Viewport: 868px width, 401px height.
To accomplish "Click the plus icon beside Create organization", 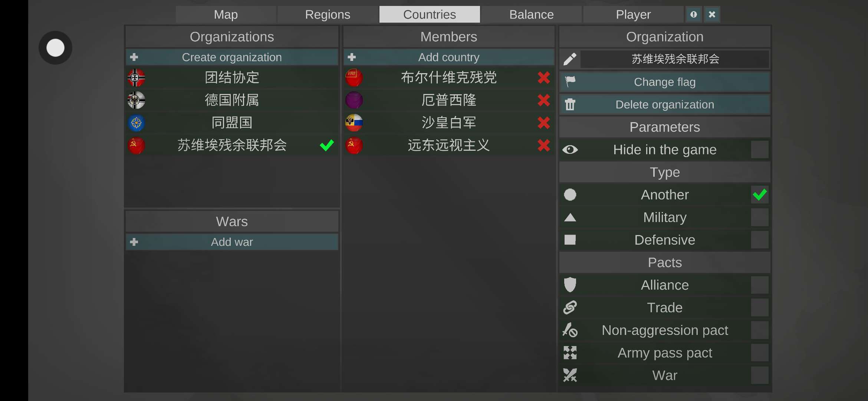I will pyautogui.click(x=134, y=57).
